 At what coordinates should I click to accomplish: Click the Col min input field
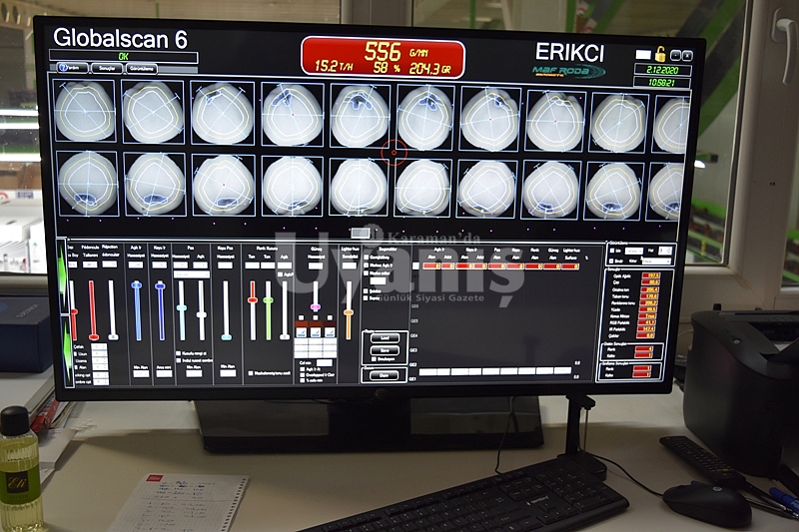click(324, 362)
